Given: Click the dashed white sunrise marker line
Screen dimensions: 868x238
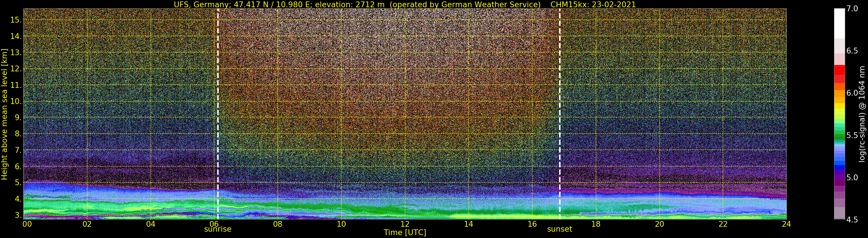Looking at the screenshot, I should (218, 114).
